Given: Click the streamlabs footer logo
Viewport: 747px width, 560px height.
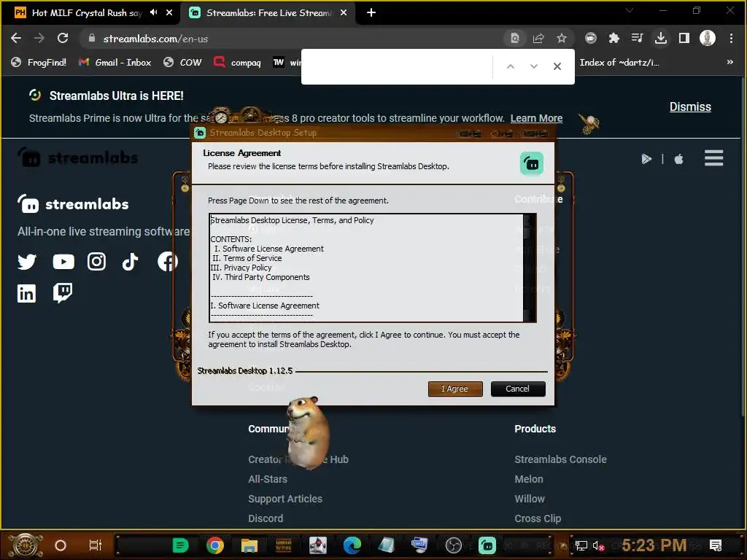Looking at the screenshot, I should pos(73,204).
